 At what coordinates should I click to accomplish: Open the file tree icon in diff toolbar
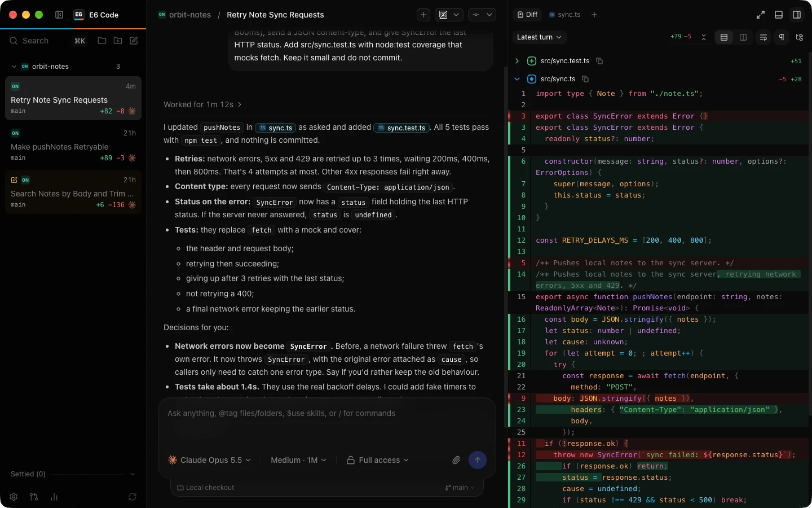pyautogui.click(x=800, y=37)
